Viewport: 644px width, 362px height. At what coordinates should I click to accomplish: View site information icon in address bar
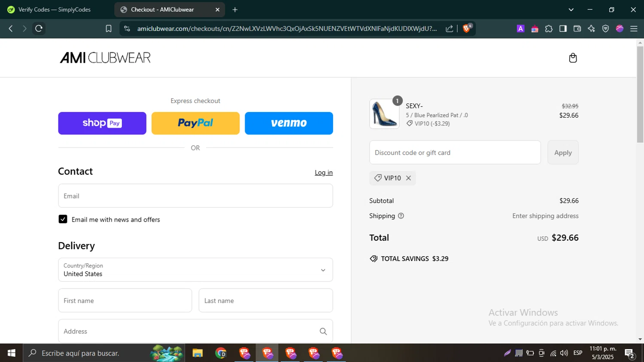point(127,28)
